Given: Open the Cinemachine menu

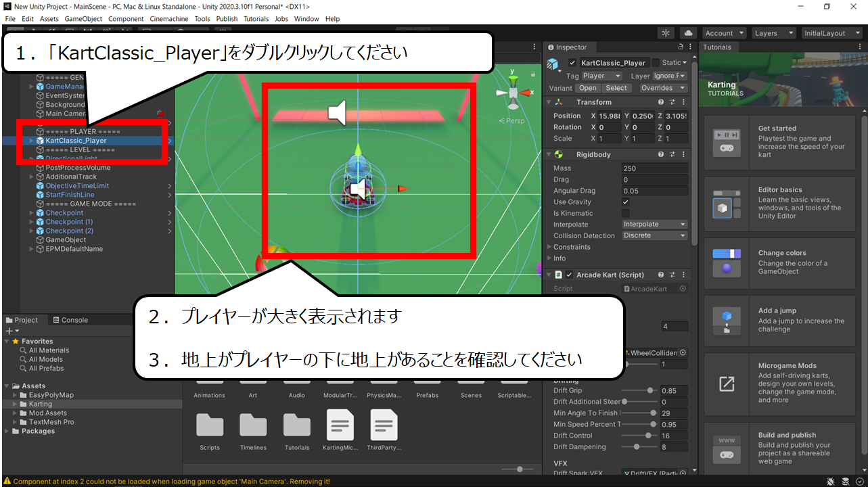Looking at the screenshot, I should pyautogui.click(x=169, y=19).
